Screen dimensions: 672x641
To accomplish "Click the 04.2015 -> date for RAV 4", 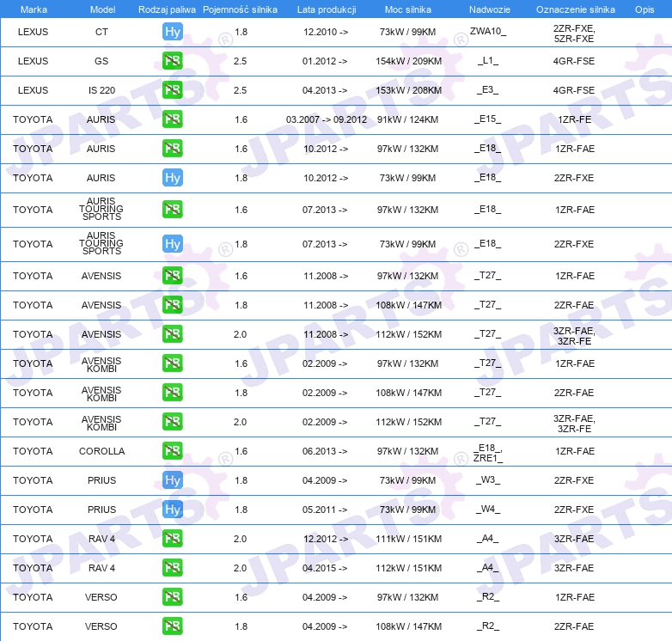I will point(325,568).
